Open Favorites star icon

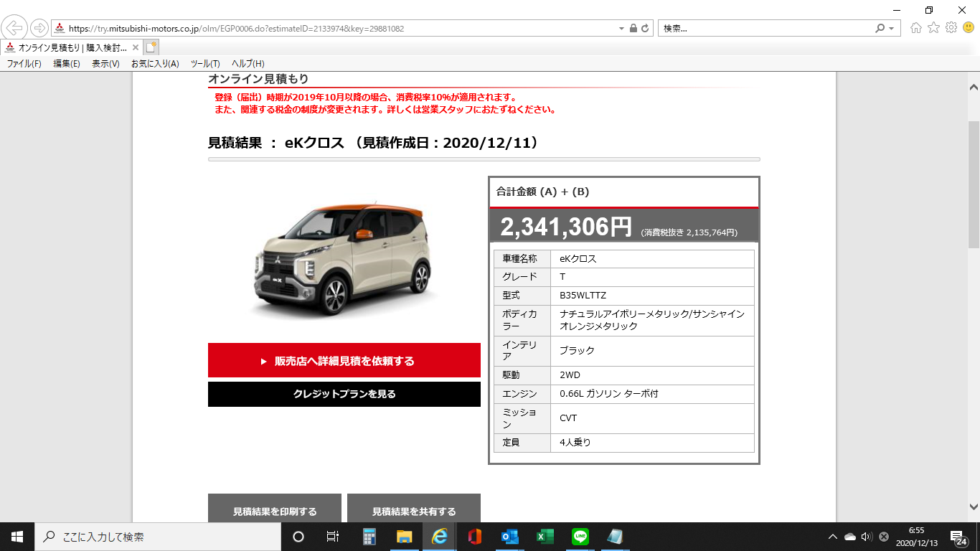[x=933, y=28]
